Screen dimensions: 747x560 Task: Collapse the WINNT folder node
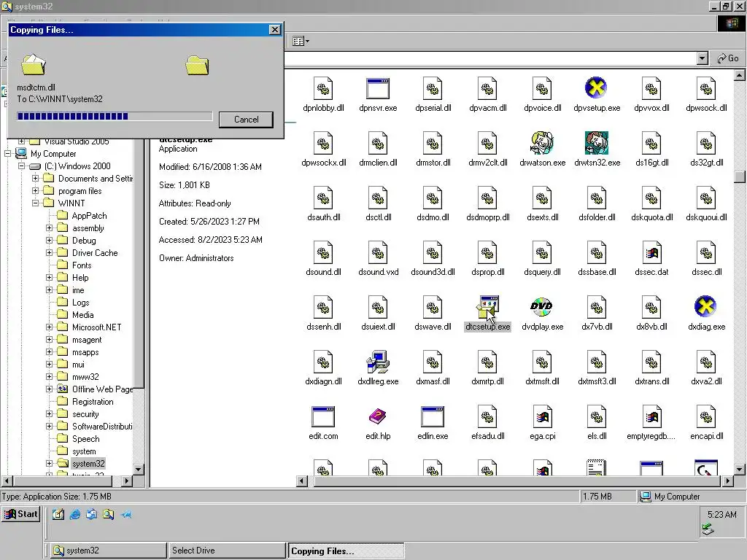pos(36,203)
